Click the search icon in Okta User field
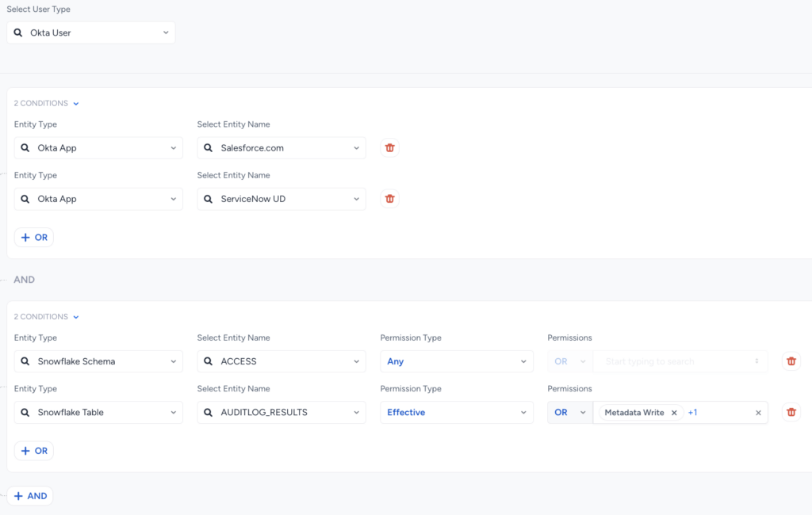The height and width of the screenshot is (515, 812). (18, 33)
